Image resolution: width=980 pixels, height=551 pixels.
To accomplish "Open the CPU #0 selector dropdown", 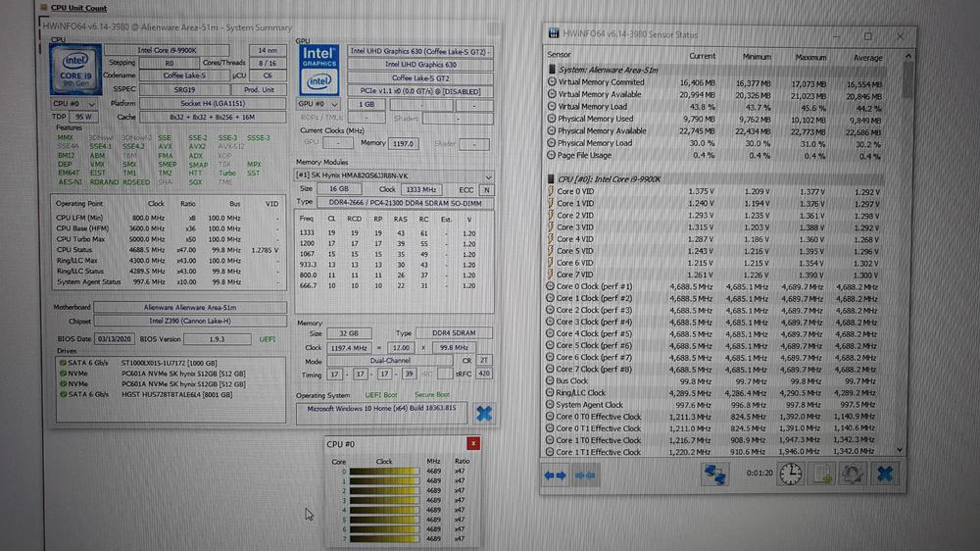I will click(67, 103).
